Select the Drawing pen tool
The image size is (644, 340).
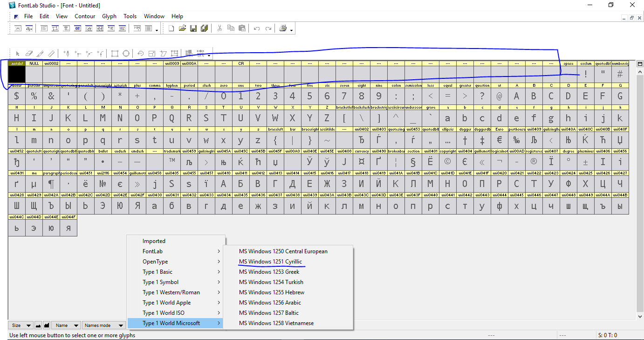tap(67, 54)
